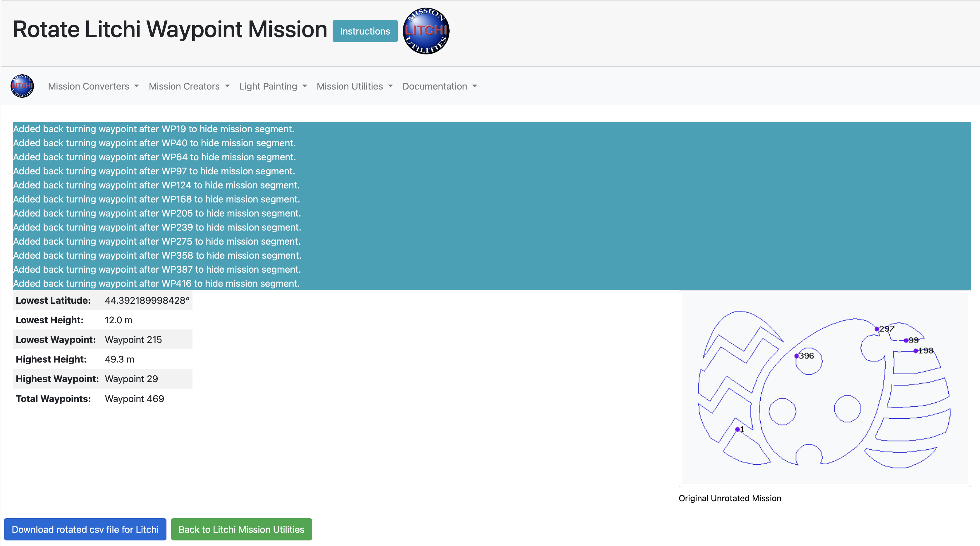Select waypoint 99 marker on mission plot

(x=906, y=341)
